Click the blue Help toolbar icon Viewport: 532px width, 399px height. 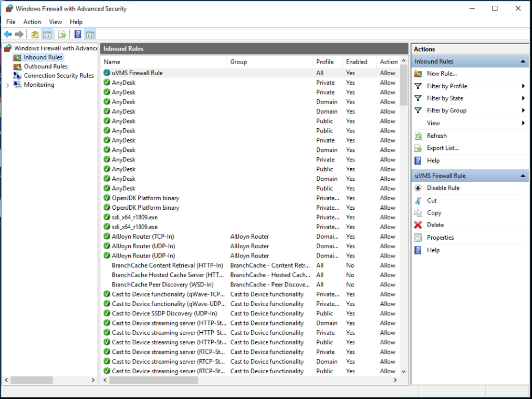77,35
